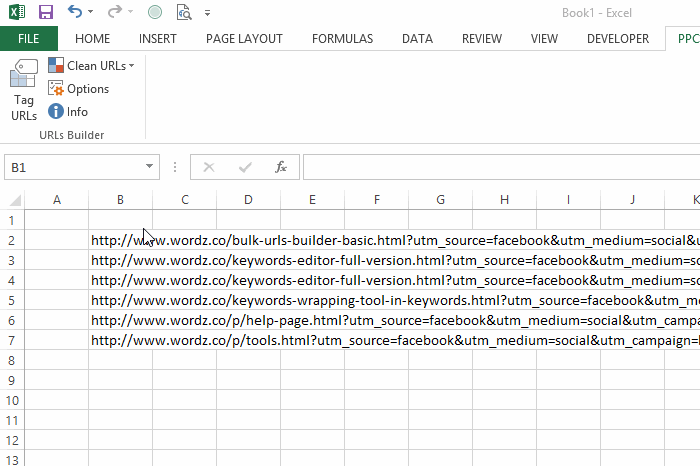
Task: Open the Redo history dropdown arrow
Action: click(x=130, y=12)
